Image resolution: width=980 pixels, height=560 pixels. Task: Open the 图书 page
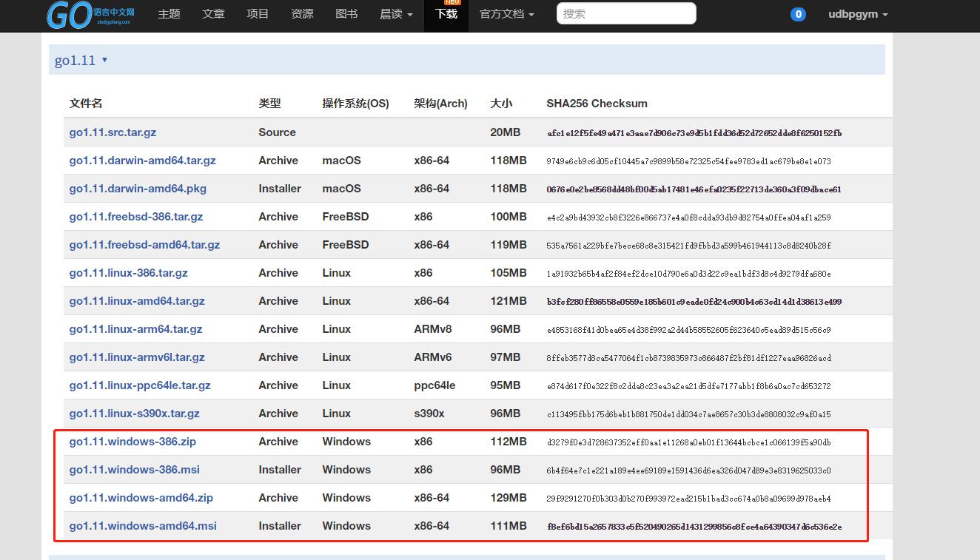(346, 14)
